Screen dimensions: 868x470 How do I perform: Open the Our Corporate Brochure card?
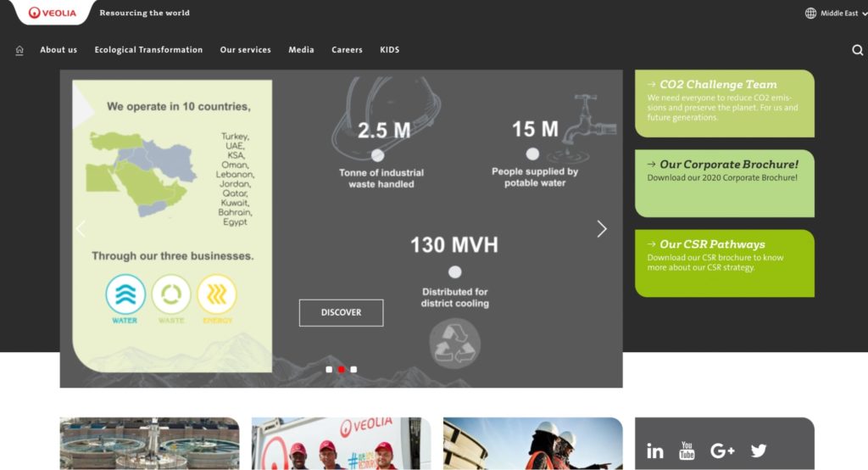point(725,183)
